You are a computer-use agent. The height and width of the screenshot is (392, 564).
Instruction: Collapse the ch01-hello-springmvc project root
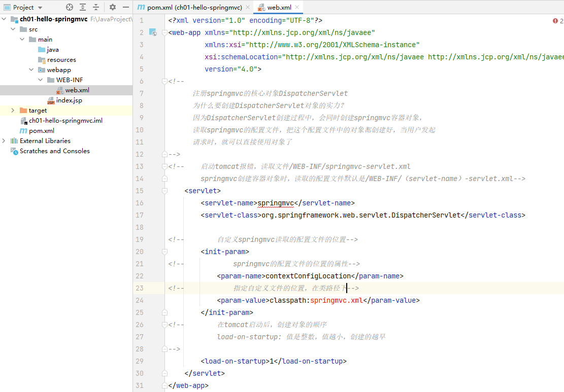pyautogui.click(x=4, y=19)
